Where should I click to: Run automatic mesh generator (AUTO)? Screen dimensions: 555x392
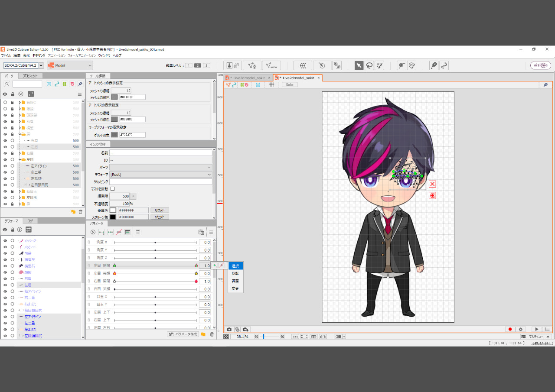(271, 65)
